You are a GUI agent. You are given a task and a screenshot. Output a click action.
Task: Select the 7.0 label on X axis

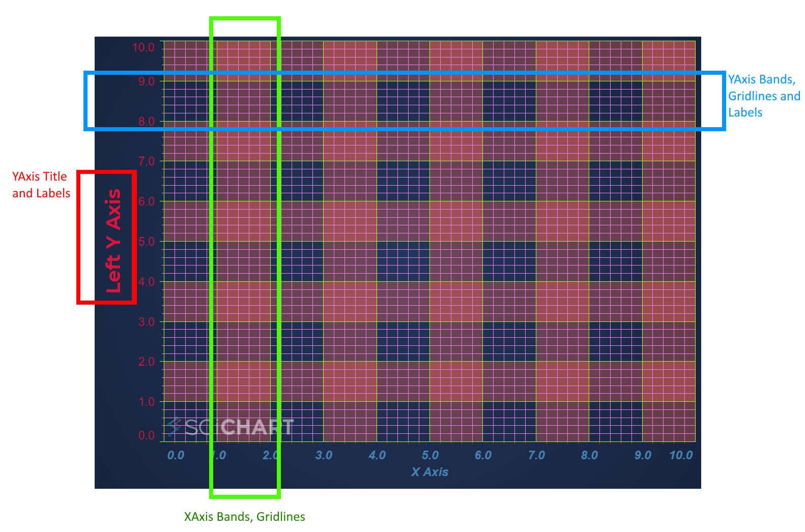click(x=536, y=455)
